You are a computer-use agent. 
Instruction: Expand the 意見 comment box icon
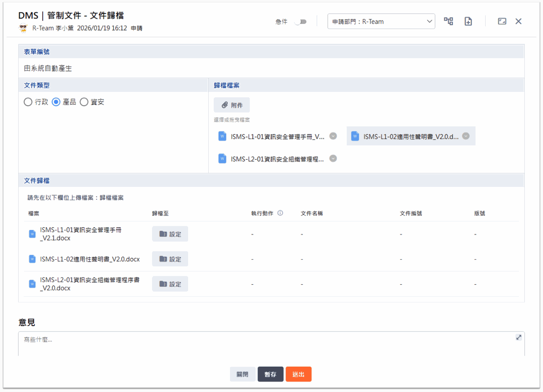coord(519,337)
